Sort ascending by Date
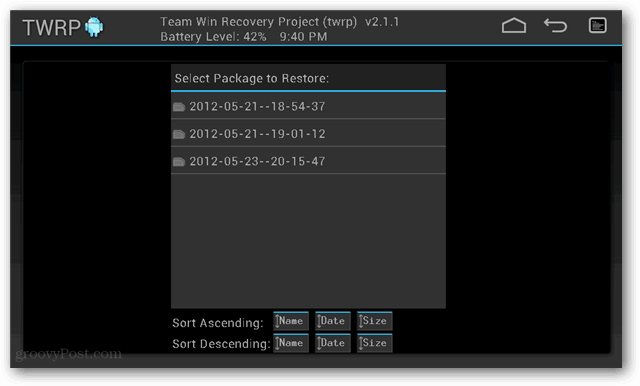 click(x=333, y=321)
